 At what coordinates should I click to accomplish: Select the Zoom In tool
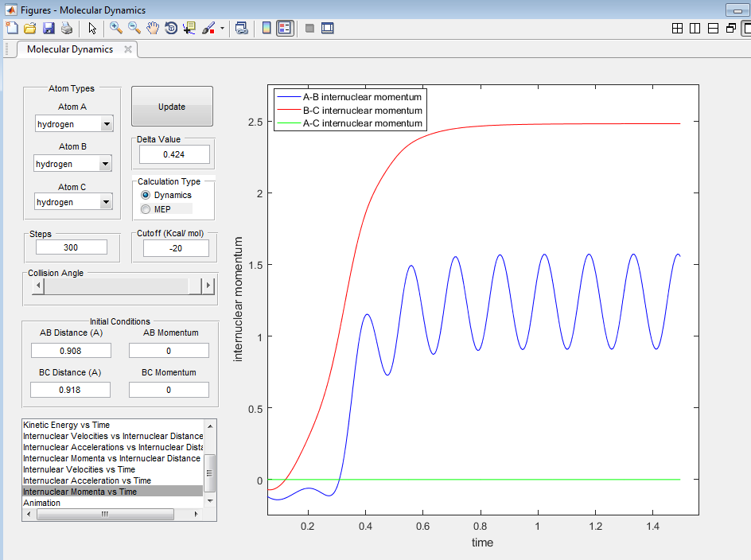click(x=116, y=28)
